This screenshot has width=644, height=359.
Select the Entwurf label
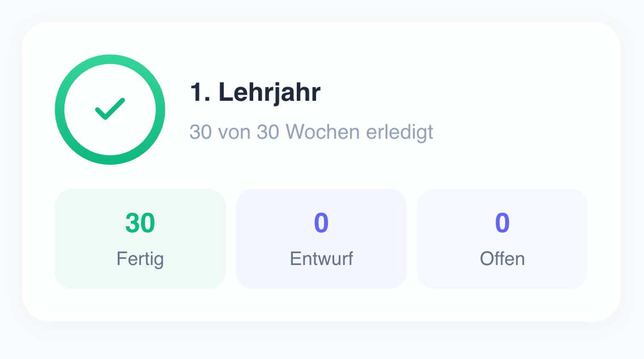point(321,259)
